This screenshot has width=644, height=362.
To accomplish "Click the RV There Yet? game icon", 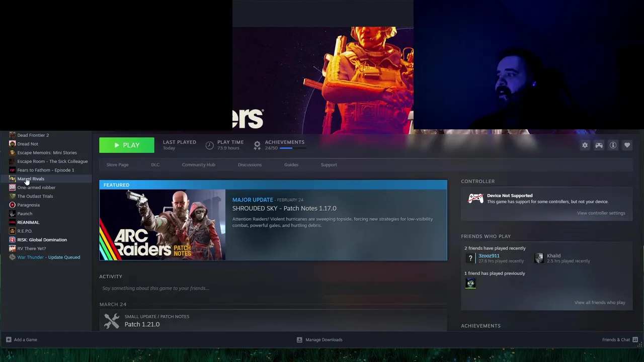I will [13, 248].
